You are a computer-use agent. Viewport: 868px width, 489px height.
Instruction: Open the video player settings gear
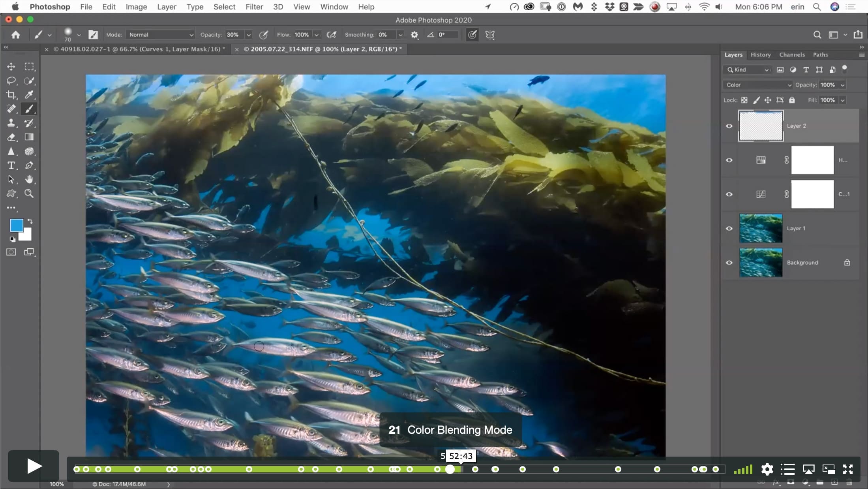767,469
